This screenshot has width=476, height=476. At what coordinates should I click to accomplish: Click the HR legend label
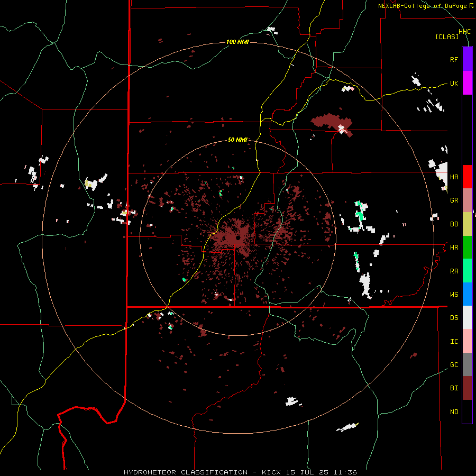pos(454,248)
